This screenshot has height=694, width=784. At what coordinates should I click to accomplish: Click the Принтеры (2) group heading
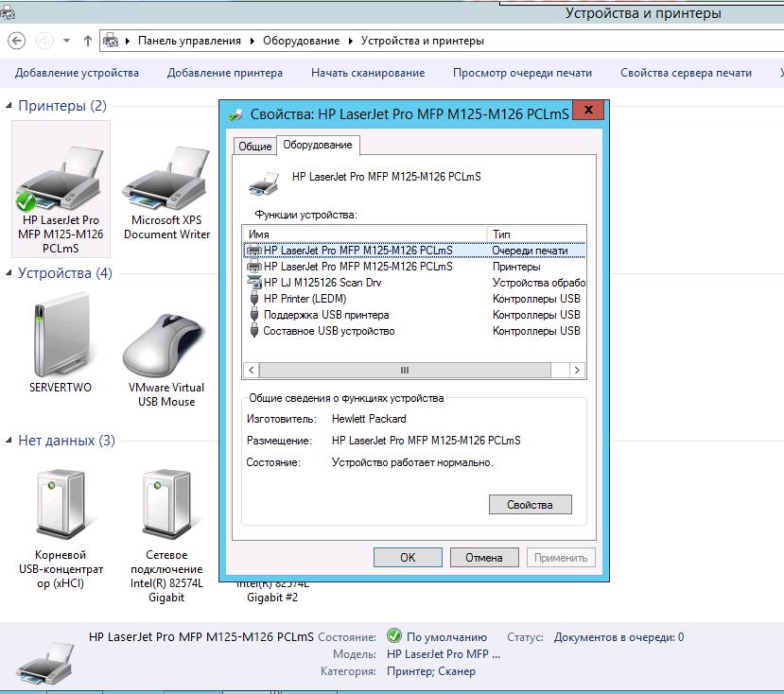62,106
